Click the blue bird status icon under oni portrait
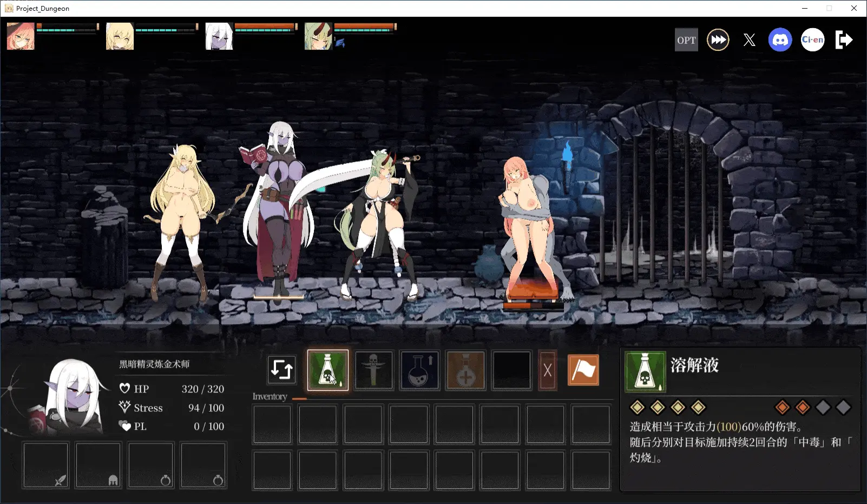 tap(340, 43)
